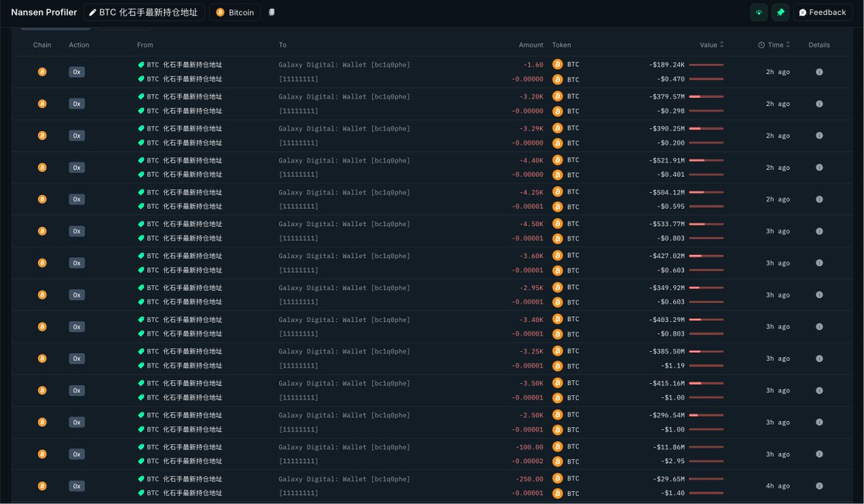Click the Chain column header
Viewport: 864px width, 504px height.
click(42, 45)
